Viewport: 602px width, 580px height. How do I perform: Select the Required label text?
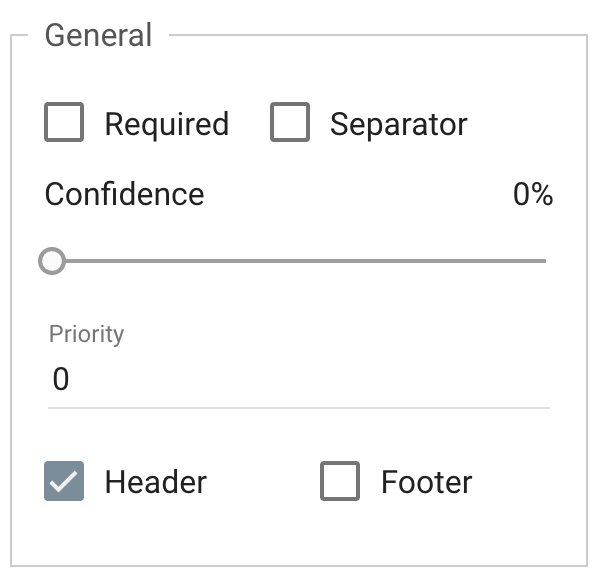[167, 124]
